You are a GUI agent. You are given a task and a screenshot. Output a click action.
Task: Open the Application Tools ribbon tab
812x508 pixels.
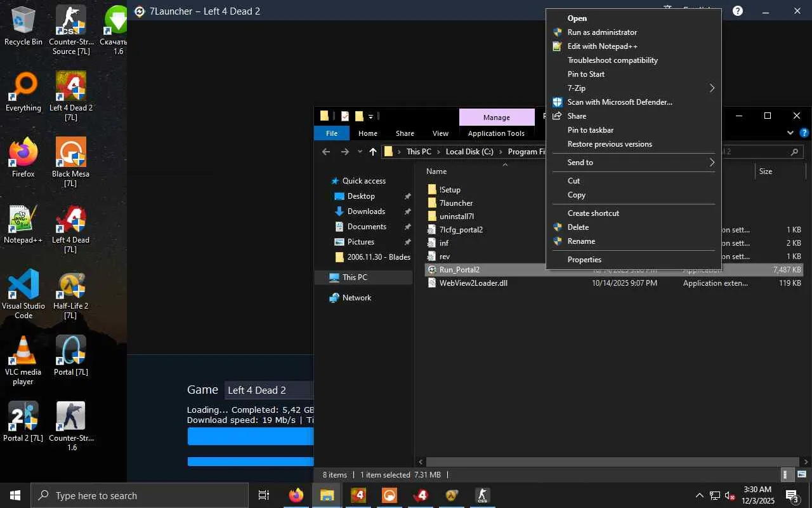click(496, 133)
